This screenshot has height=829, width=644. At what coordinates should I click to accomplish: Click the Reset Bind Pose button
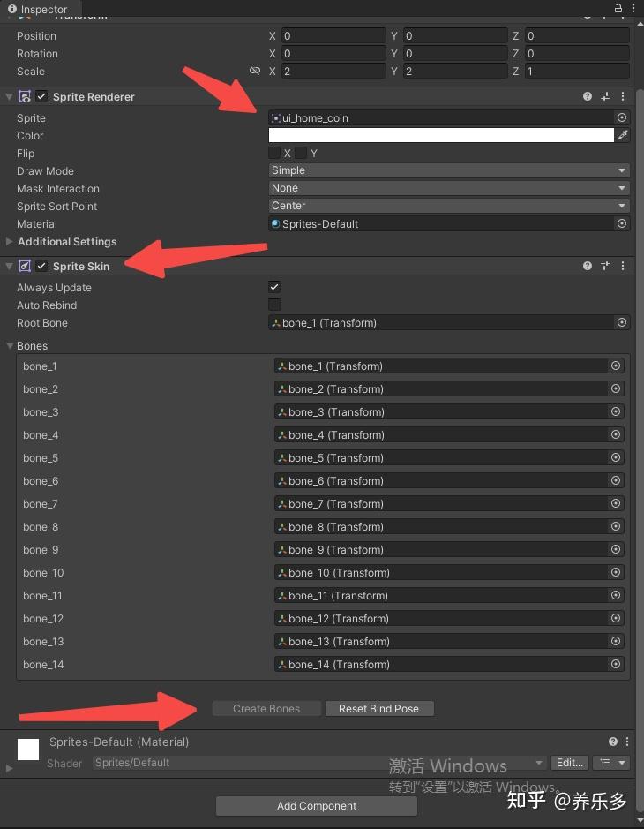[378, 708]
